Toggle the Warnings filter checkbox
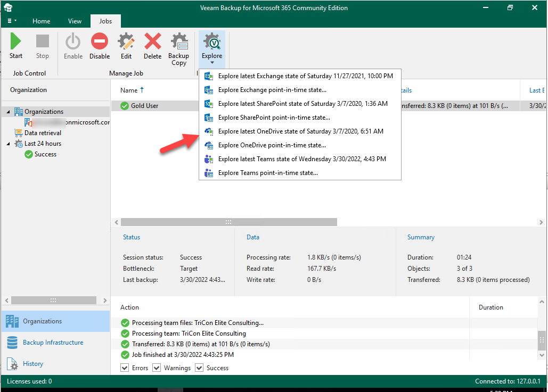548x392 pixels. pyautogui.click(x=157, y=368)
